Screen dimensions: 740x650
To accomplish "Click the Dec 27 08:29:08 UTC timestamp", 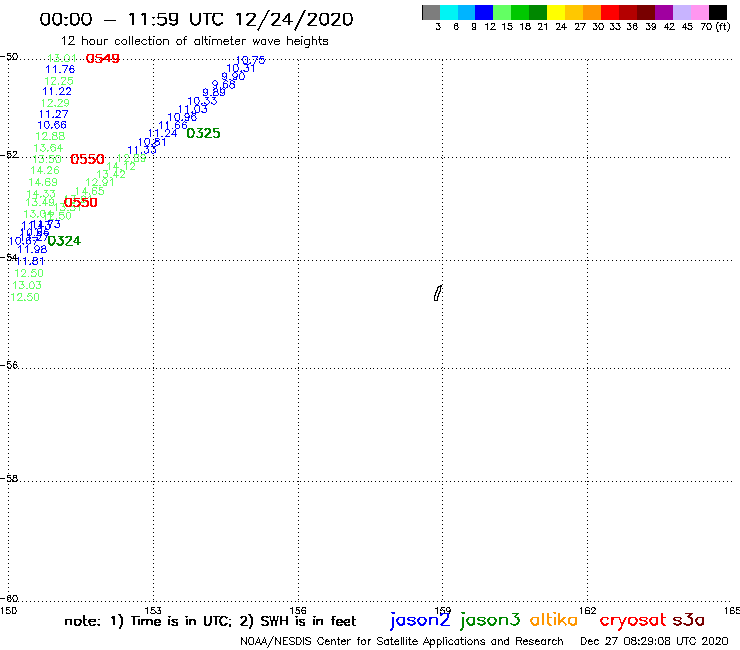I will [x=654, y=642].
